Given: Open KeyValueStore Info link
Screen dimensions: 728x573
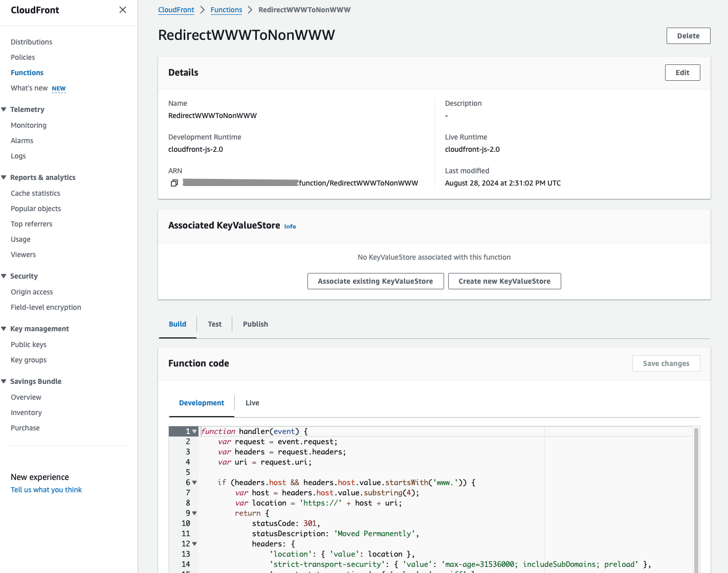Looking at the screenshot, I should 290,226.
